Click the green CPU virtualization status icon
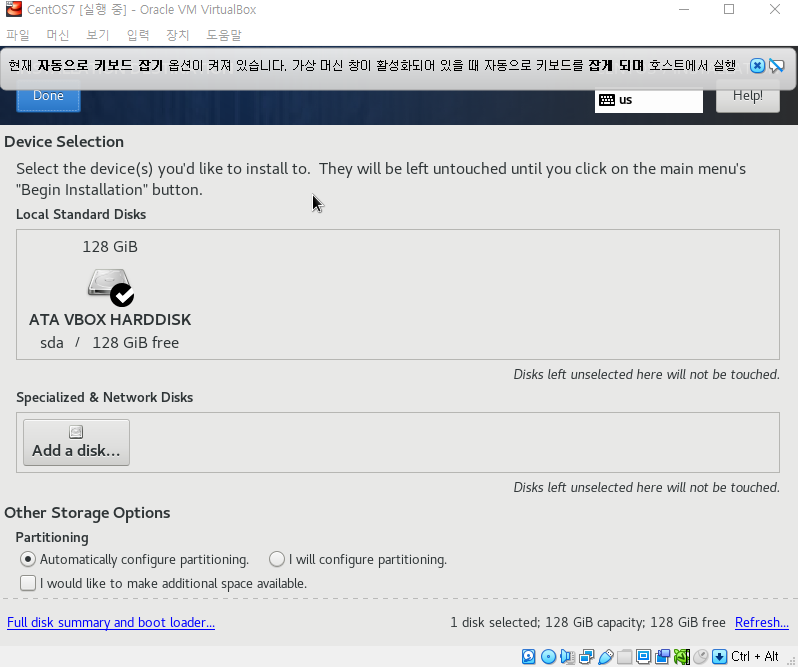 (x=681, y=656)
